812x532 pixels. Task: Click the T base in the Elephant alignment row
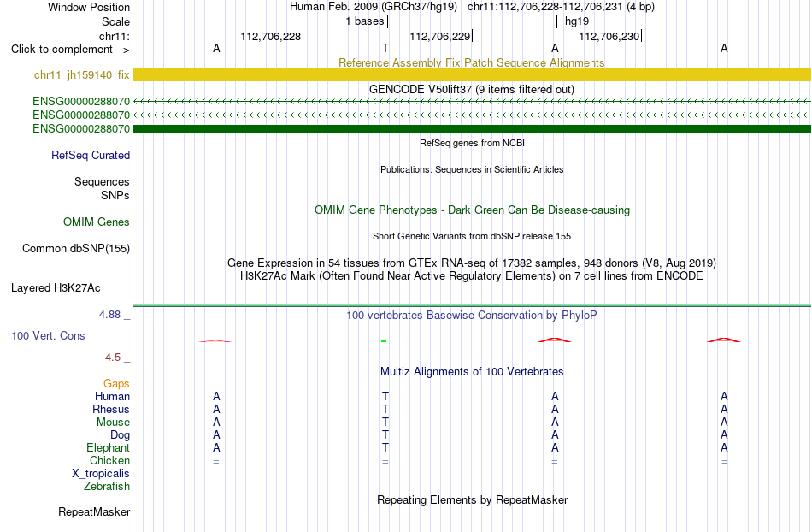(x=385, y=447)
